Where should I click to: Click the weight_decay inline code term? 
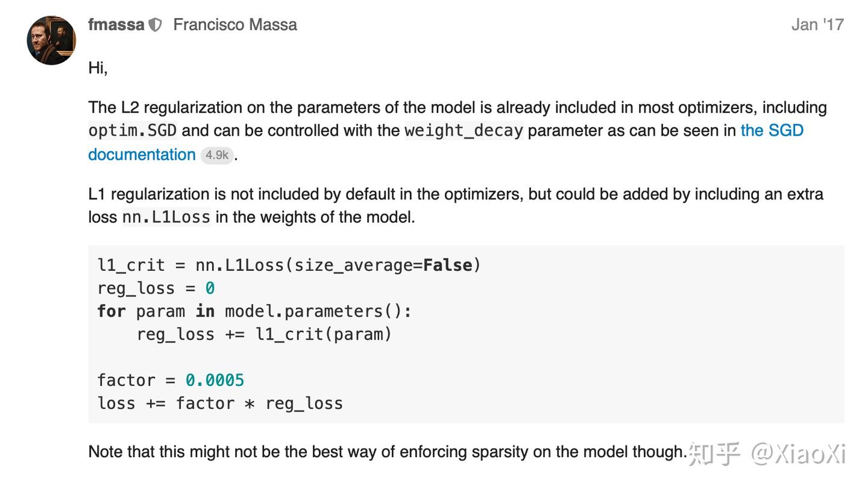click(x=464, y=130)
